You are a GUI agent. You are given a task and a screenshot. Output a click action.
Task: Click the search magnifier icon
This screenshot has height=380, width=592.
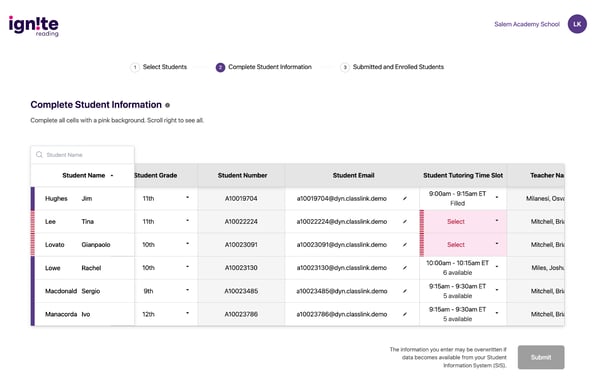click(x=39, y=154)
